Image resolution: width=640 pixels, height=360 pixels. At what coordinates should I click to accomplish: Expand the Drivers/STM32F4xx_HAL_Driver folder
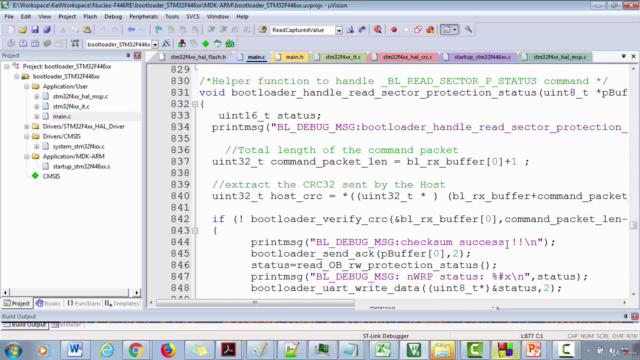pyautogui.click(x=27, y=126)
